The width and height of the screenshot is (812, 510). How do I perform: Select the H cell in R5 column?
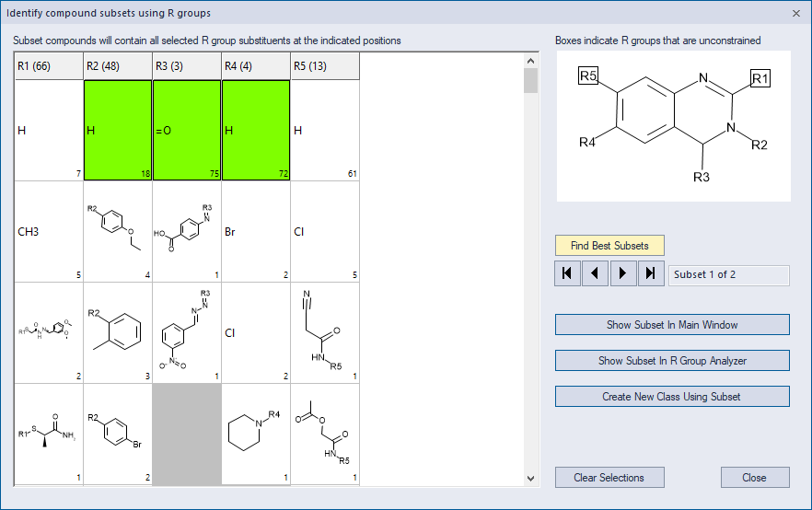tap(325, 130)
